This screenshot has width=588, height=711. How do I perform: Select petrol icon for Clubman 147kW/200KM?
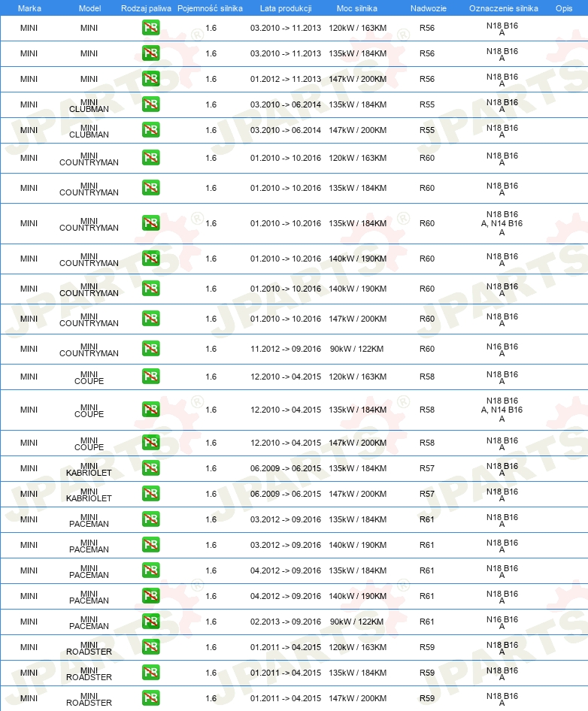[150, 130]
